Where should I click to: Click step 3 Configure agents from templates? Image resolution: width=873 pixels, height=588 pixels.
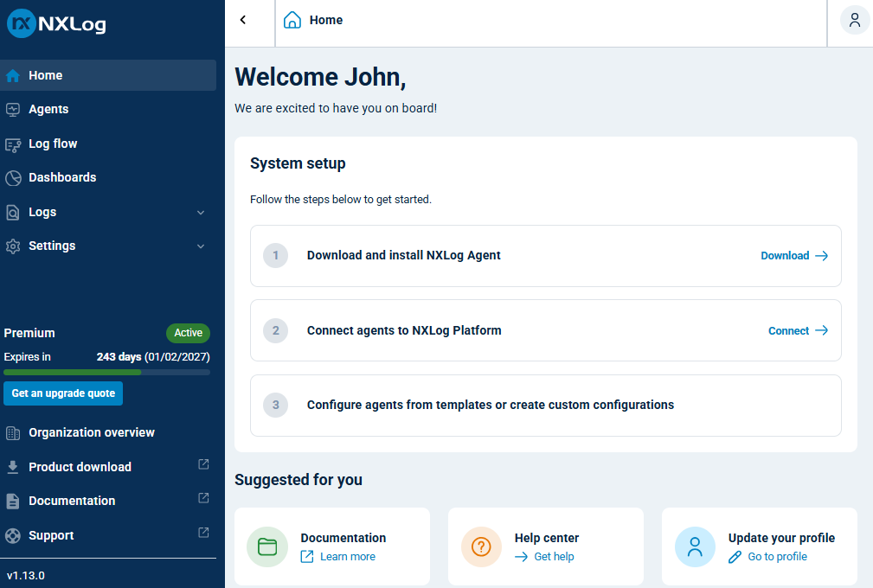click(546, 406)
